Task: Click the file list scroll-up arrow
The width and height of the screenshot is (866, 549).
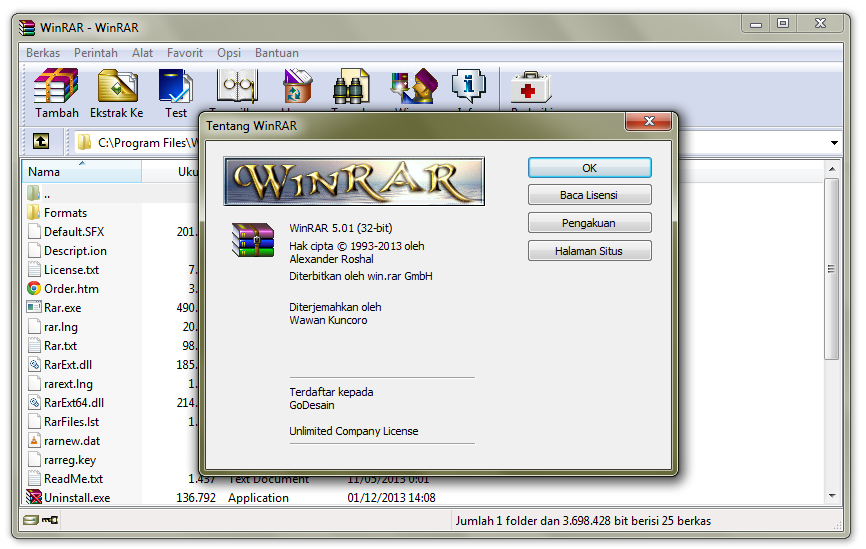Action: (x=832, y=169)
